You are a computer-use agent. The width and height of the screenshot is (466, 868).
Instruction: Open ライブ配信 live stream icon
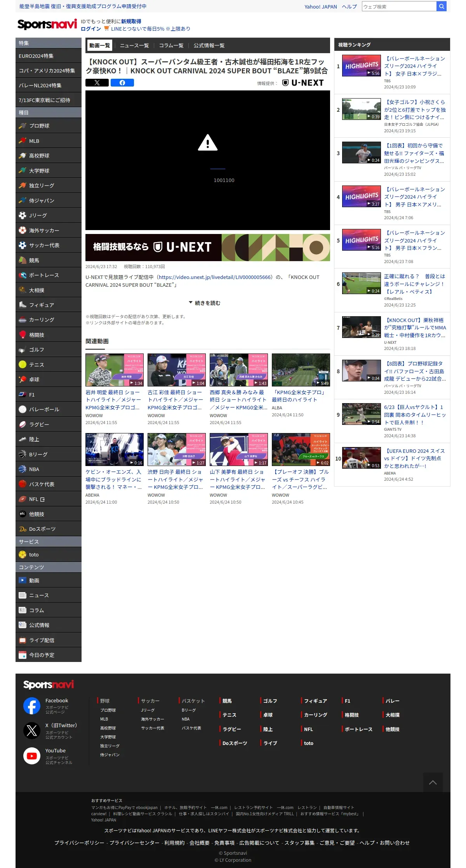click(23, 640)
